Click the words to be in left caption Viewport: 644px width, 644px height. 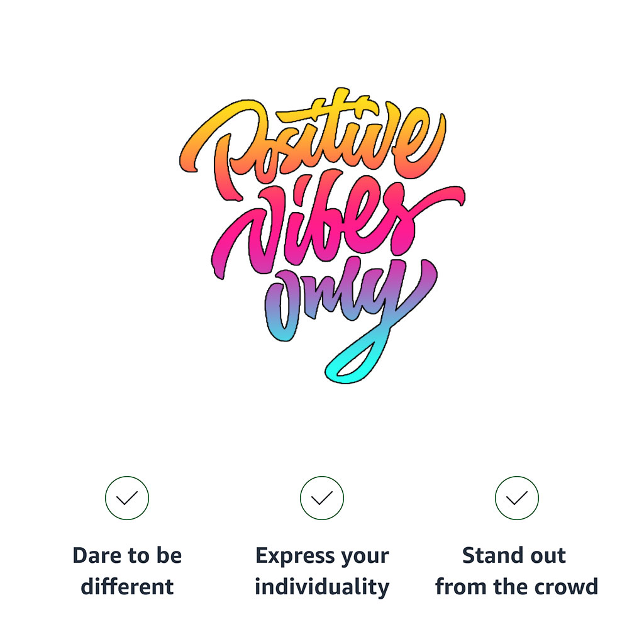(x=155, y=555)
